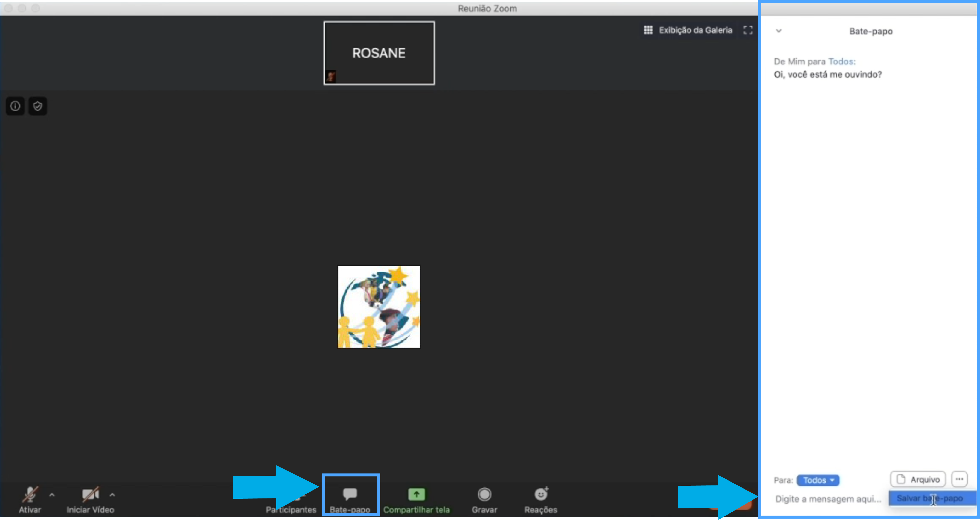This screenshot has height=520, width=980.
Task: Select message text "Oi, você está me ouvindo?"
Action: pos(828,75)
